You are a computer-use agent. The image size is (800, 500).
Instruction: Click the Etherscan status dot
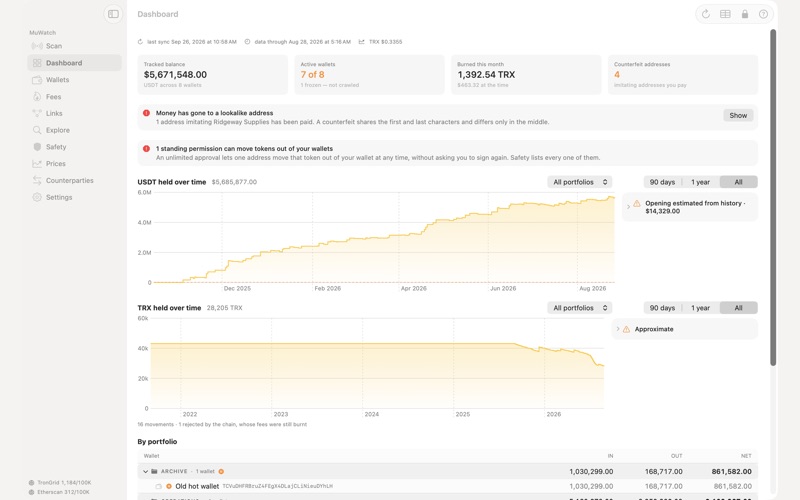coord(32,492)
